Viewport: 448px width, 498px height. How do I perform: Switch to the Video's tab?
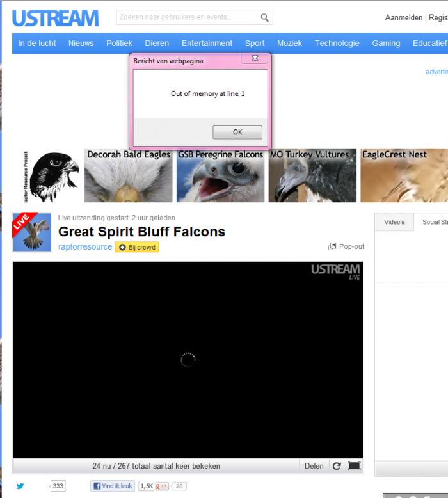[394, 222]
